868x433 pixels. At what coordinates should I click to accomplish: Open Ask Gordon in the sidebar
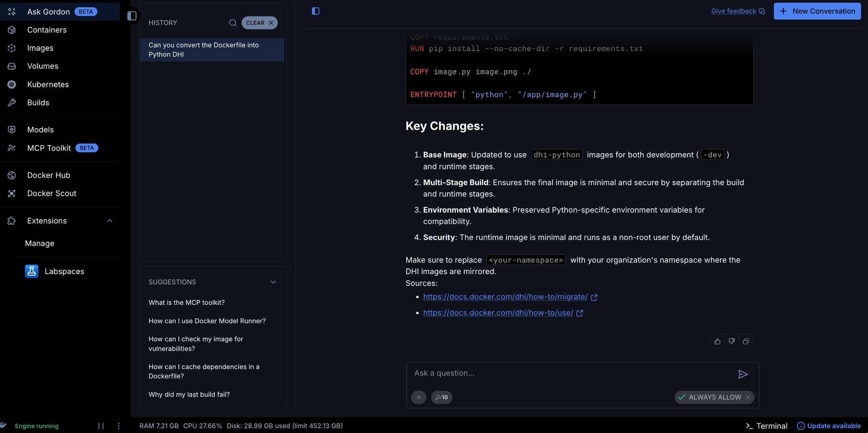click(60, 12)
